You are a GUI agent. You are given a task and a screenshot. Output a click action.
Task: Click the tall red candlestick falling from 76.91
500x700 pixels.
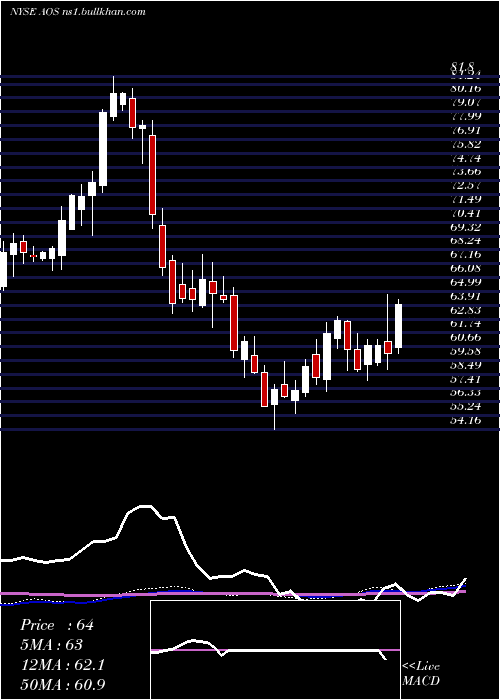pyautogui.click(x=153, y=175)
